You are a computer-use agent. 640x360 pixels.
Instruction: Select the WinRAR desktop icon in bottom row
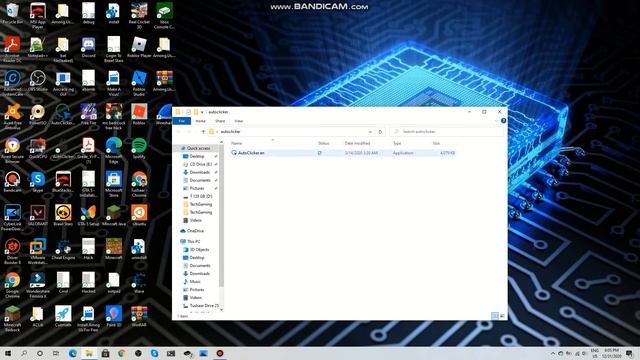tap(139, 317)
